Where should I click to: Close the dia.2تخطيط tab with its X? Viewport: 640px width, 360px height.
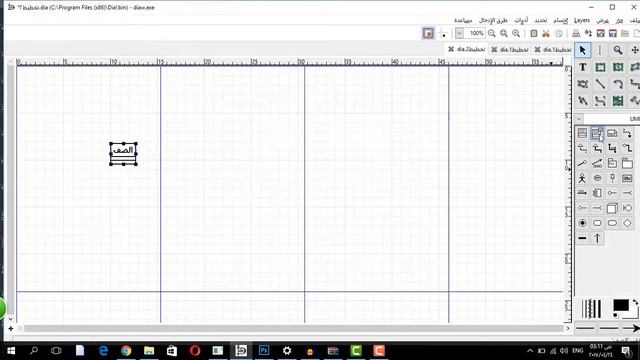(x=451, y=49)
